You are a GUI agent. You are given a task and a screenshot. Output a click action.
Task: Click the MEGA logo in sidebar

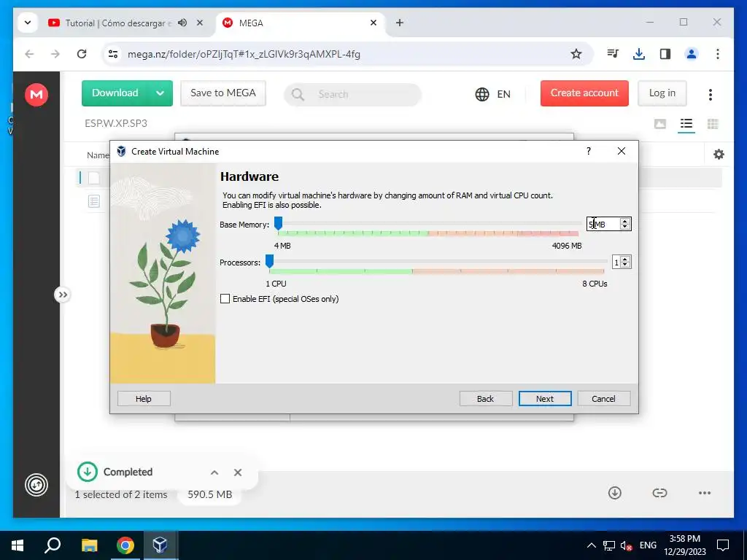(36, 94)
